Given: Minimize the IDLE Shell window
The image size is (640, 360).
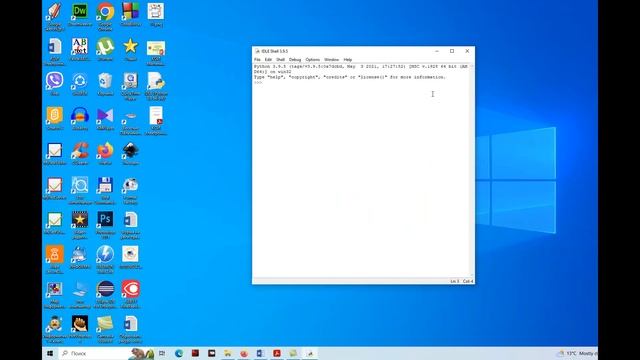Looking at the screenshot, I should point(437,51).
